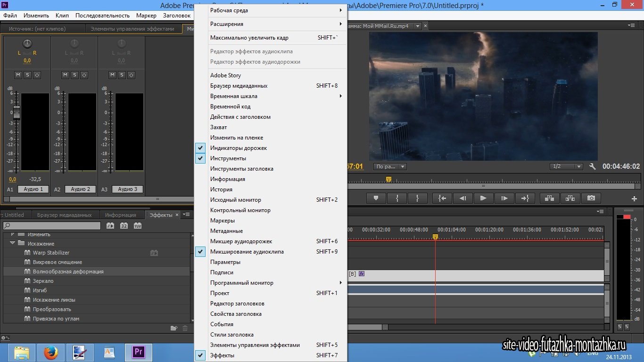The height and width of the screenshot is (362, 644).
Task: Click the Extract button
Action: (x=570, y=198)
